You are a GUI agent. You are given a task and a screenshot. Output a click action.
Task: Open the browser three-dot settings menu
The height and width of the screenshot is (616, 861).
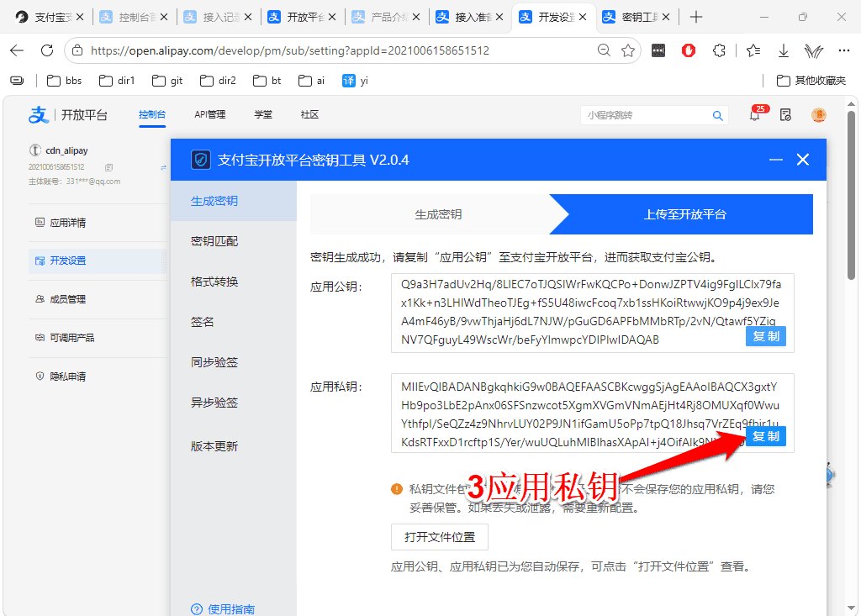click(844, 50)
